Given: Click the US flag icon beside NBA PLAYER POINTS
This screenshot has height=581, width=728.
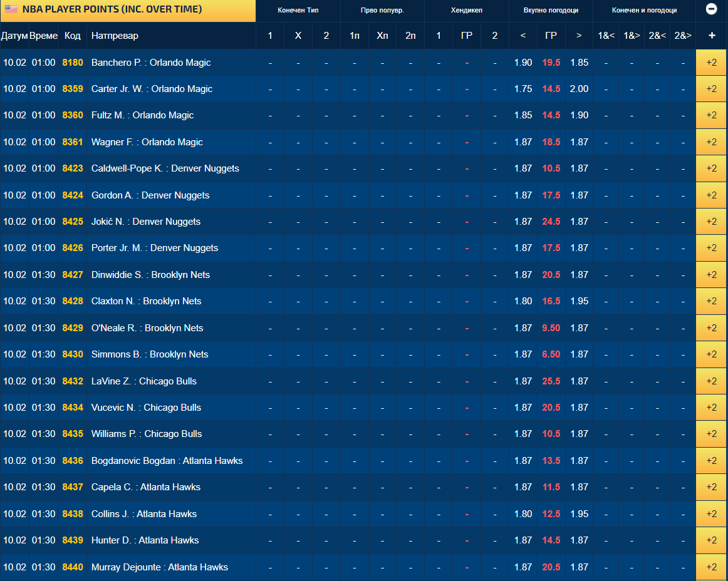Looking at the screenshot, I should 11,9.
